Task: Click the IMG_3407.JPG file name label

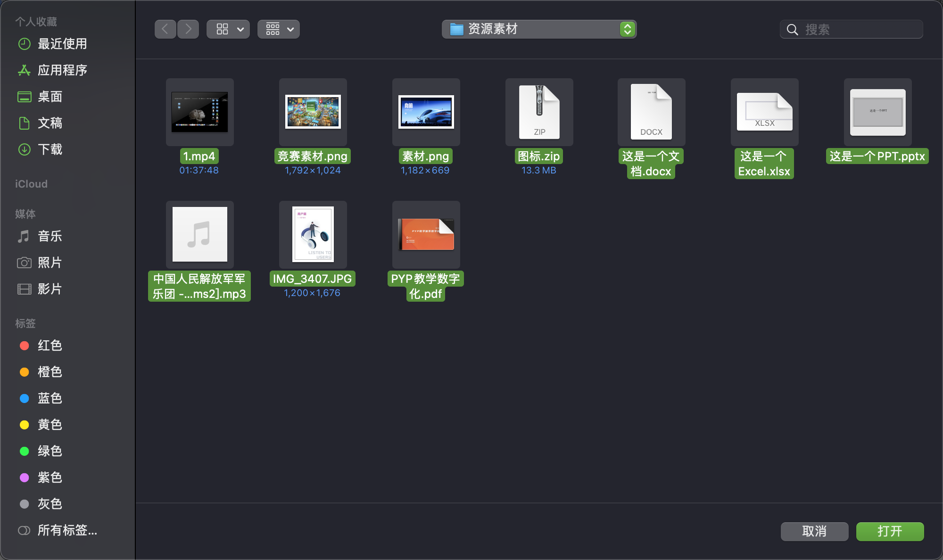Action: [313, 279]
